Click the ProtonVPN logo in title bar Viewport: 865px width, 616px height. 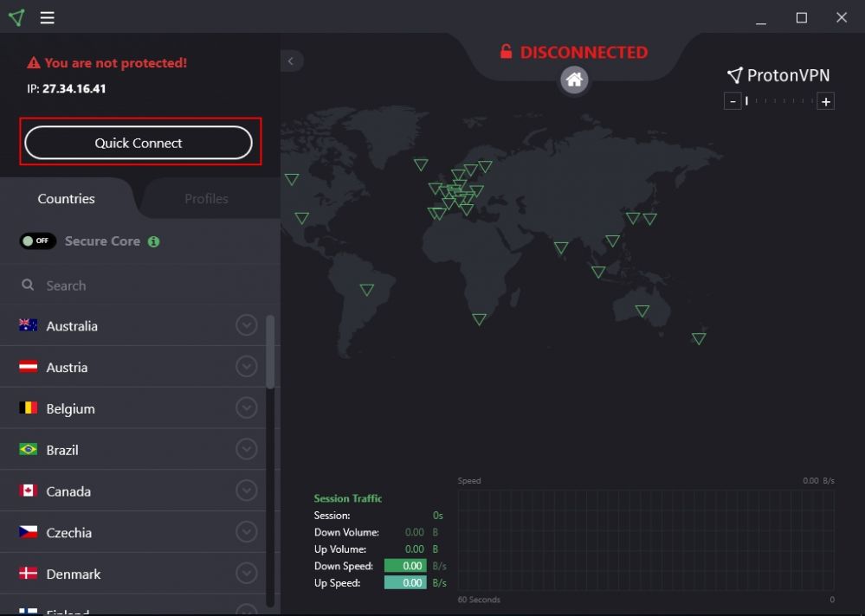pos(16,18)
